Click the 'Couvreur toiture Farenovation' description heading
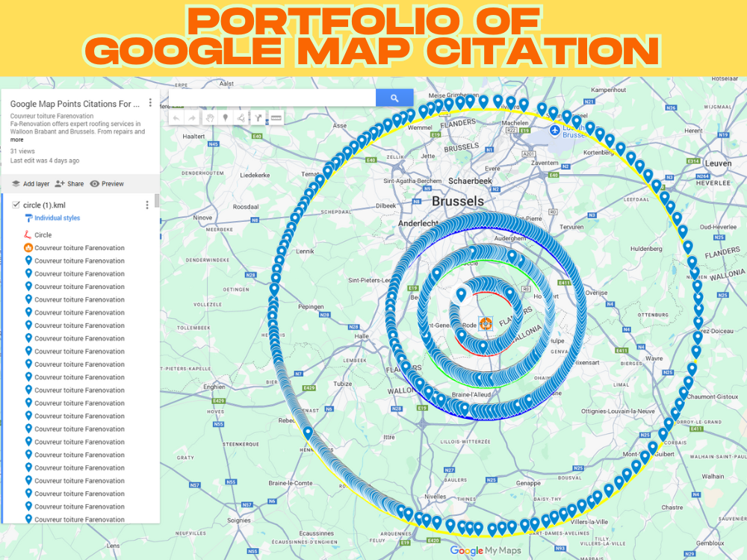This screenshot has height=560, width=747. coord(52,116)
